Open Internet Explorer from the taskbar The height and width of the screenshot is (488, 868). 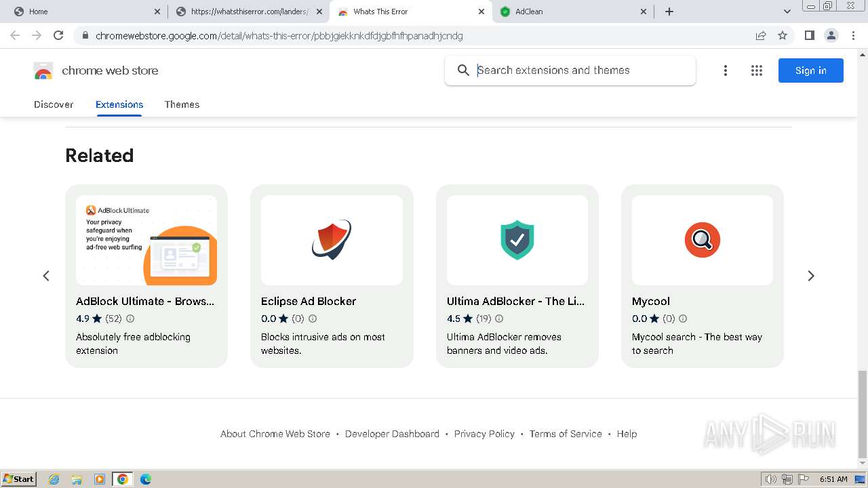(54, 479)
